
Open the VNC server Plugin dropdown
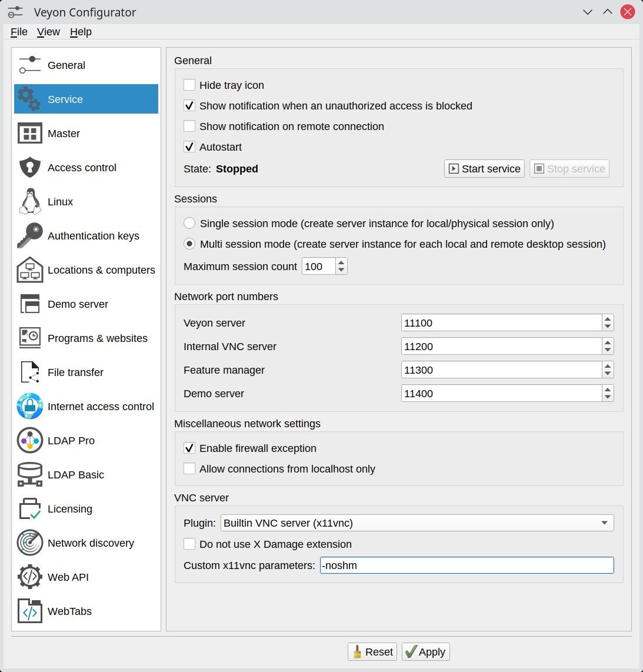tap(417, 523)
